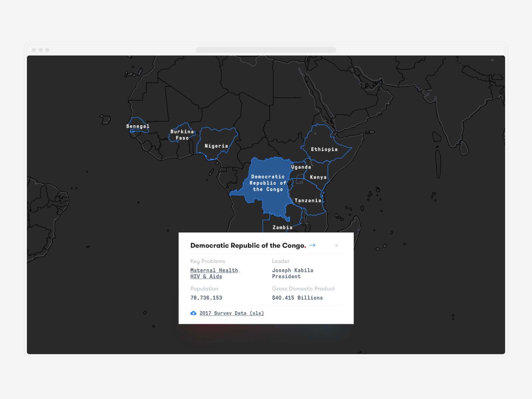532x399 pixels.
Task: Click the Key Problems label
Action: (208, 261)
